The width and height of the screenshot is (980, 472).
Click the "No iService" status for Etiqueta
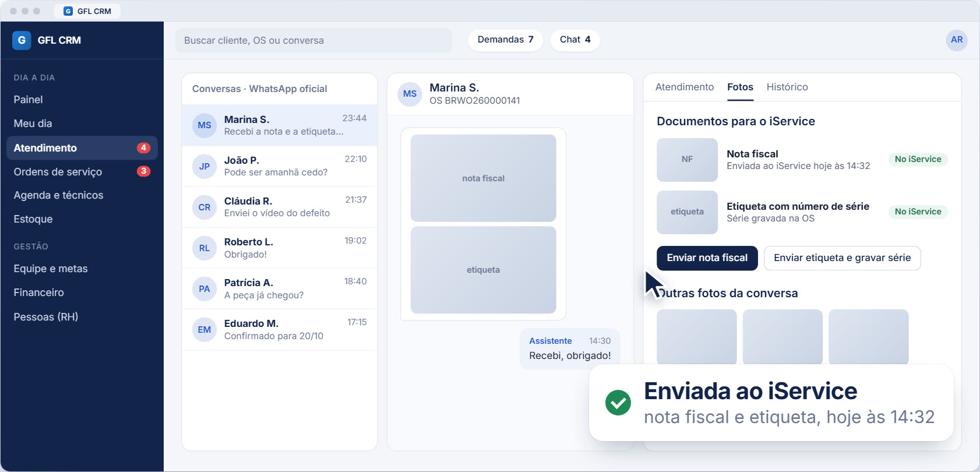point(918,212)
